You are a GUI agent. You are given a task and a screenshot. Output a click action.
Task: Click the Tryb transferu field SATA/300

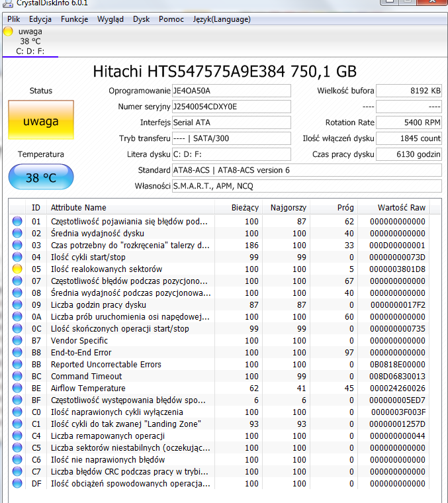tap(231, 138)
